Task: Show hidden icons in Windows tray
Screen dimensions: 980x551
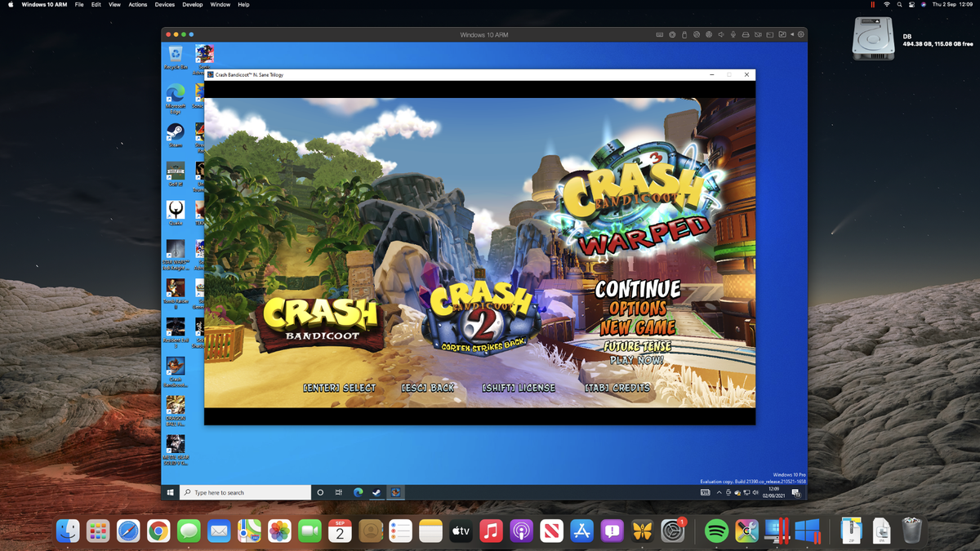Action: click(x=719, y=493)
